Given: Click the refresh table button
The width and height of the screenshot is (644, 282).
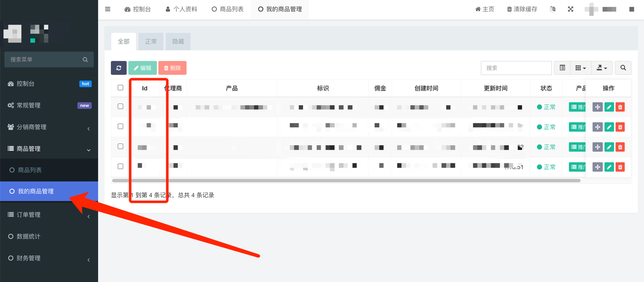Looking at the screenshot, I should point(118,68).
